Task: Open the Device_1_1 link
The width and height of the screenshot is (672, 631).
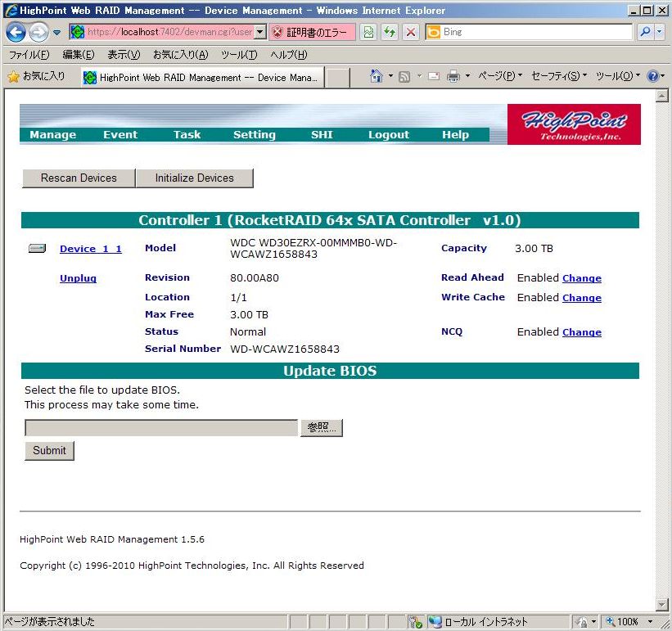Action: tap(91, 249)
